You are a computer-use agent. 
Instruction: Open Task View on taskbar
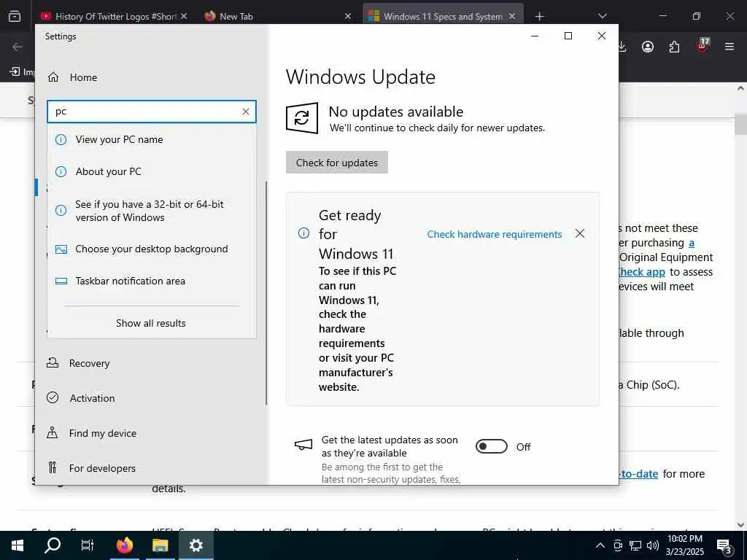pyautogui.click(x=88, y=545)
